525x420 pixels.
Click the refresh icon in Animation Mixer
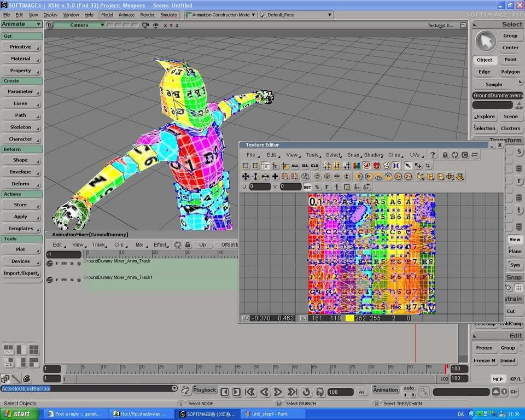click(x=178, y=245)
